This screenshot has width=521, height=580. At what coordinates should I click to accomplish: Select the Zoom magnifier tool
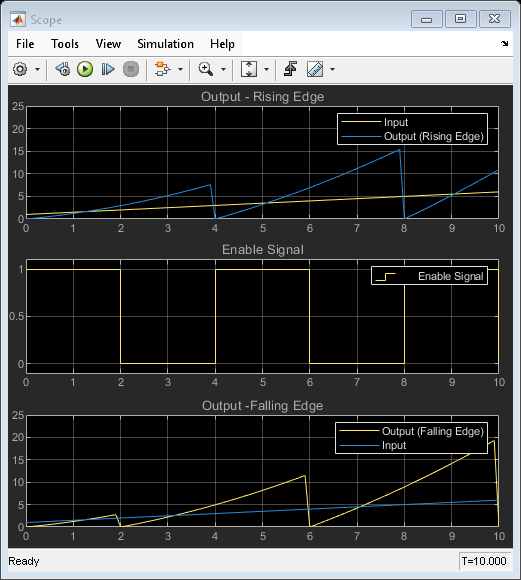(x=206, y=69)
